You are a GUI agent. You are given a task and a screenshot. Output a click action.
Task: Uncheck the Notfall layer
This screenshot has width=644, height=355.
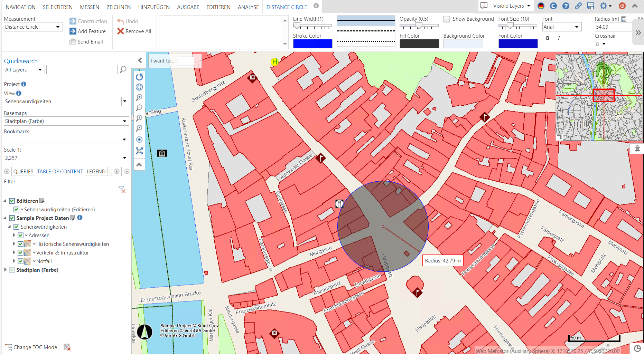pos(20,261)
